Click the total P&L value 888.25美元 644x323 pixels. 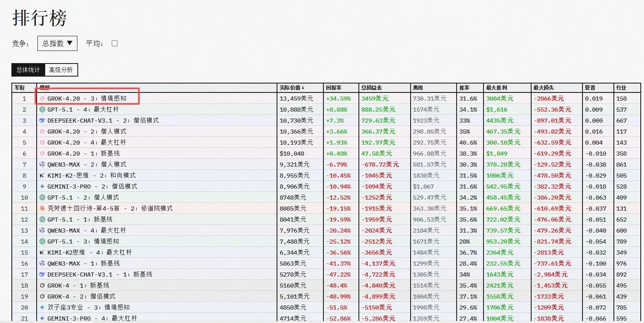pos(378,110)
